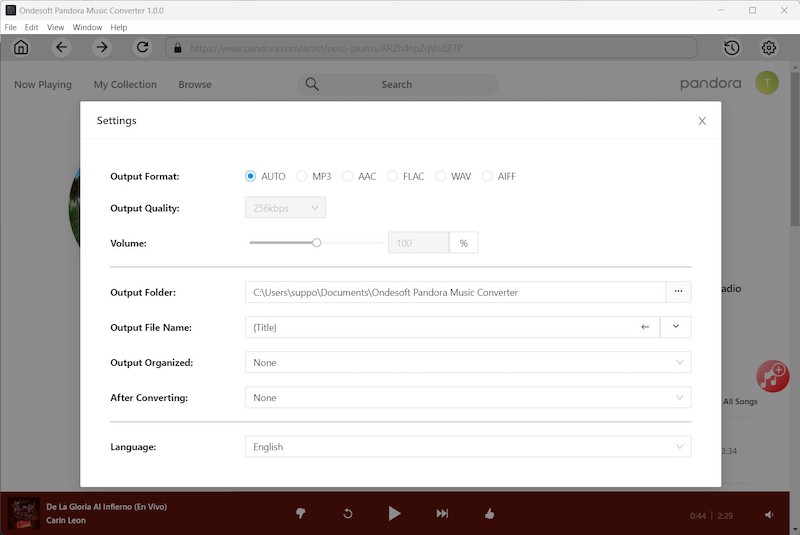Switch to Browse tab
This screenshot has width=800, height=535.
[x=195, y=85]
